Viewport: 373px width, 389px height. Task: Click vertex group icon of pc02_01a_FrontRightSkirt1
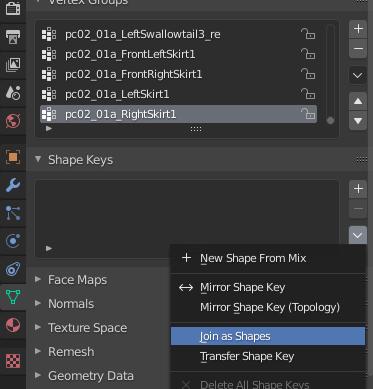(x=49, y=74)
